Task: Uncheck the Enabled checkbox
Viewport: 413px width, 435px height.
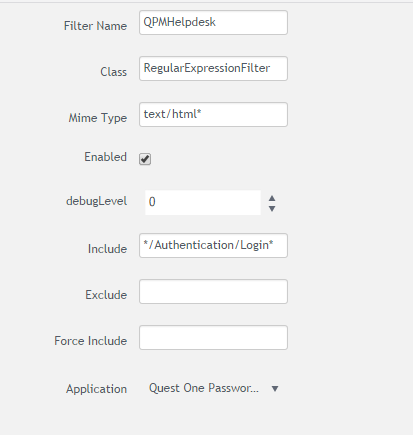Action: (x=145, y=159)
